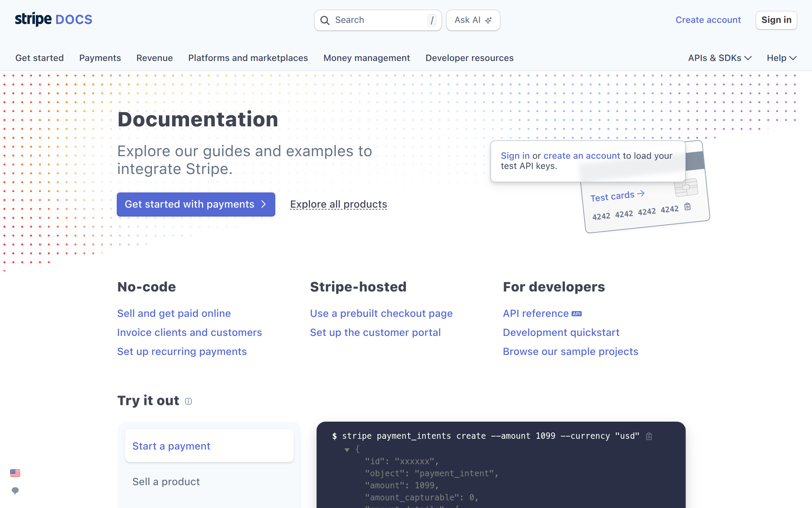Expand the Help dropdown menu
The height and width of the screenshot is (508, 812).
coord(782,58)
